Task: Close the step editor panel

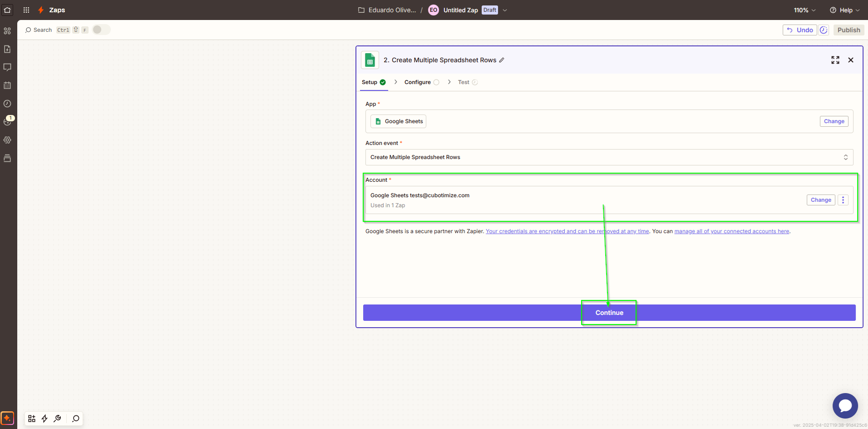Action: 851,60
